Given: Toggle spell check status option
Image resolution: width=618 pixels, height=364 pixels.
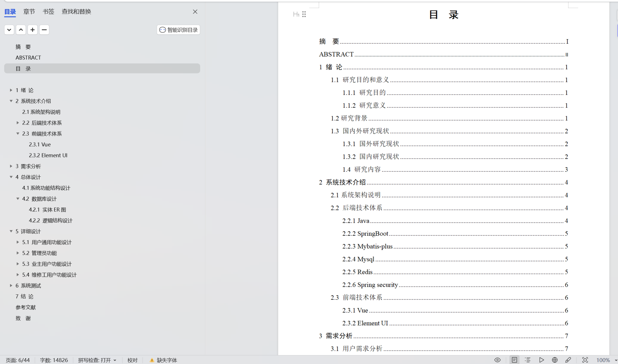Looking at the screenshot, I should (97, 360).
